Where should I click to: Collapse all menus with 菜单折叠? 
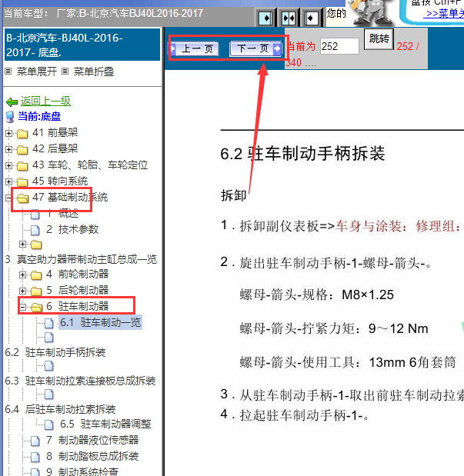point(94,72)
